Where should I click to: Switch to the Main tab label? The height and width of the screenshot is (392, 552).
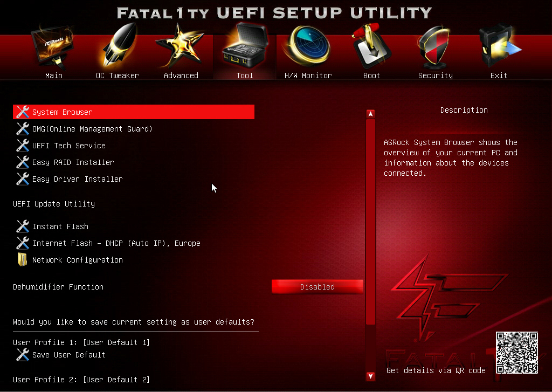point(54,75)
